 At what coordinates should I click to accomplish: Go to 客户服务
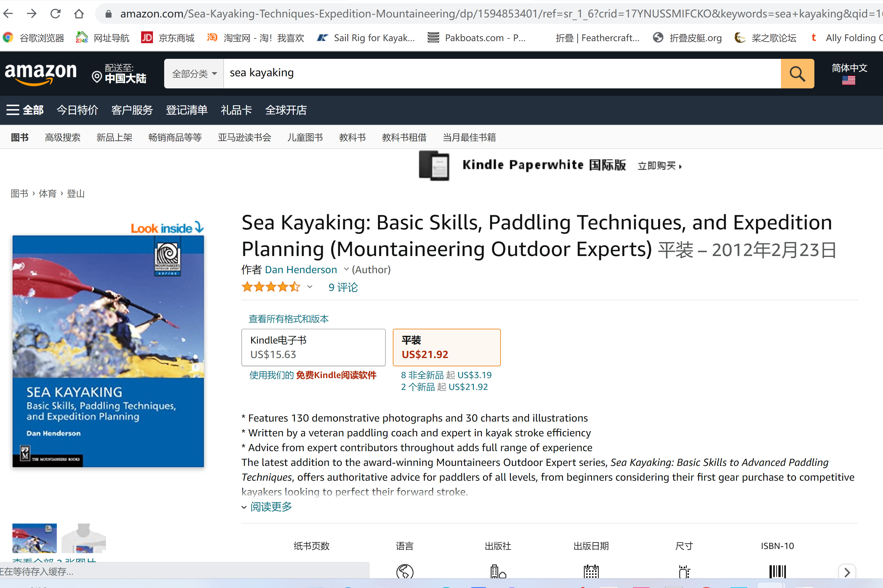click(132, 110)
